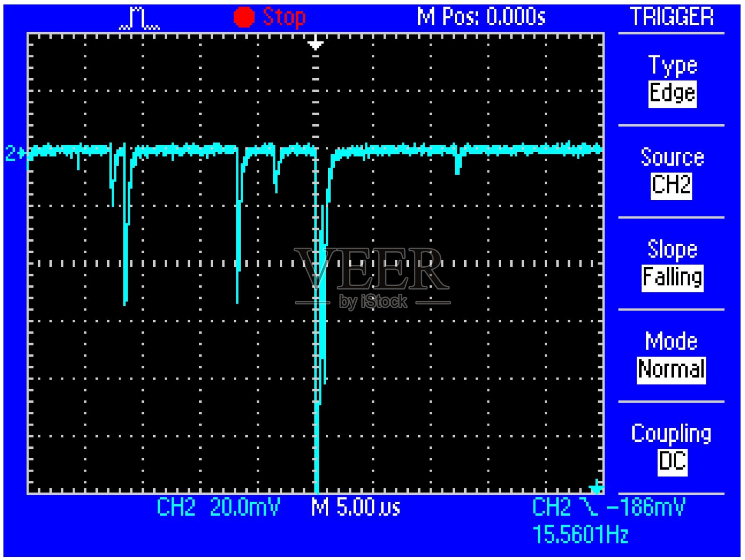Click the M Pos 0.000s readout

(x=481, y=17)
